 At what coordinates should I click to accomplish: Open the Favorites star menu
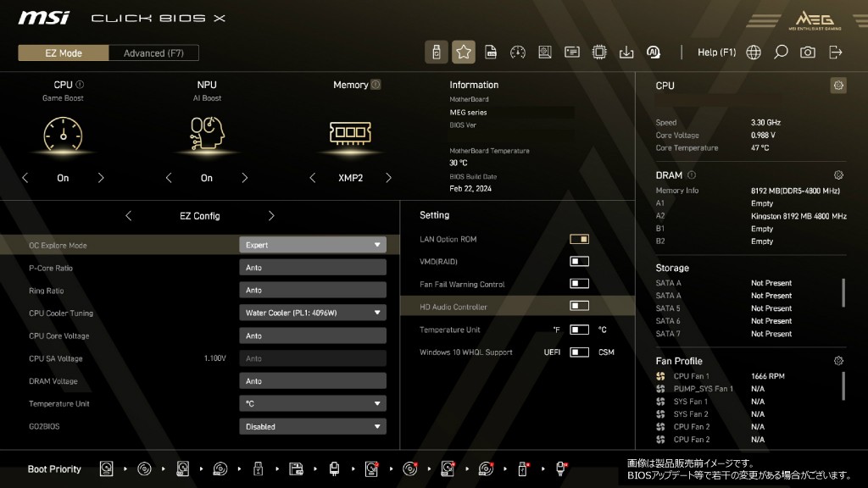pos(464,53)
